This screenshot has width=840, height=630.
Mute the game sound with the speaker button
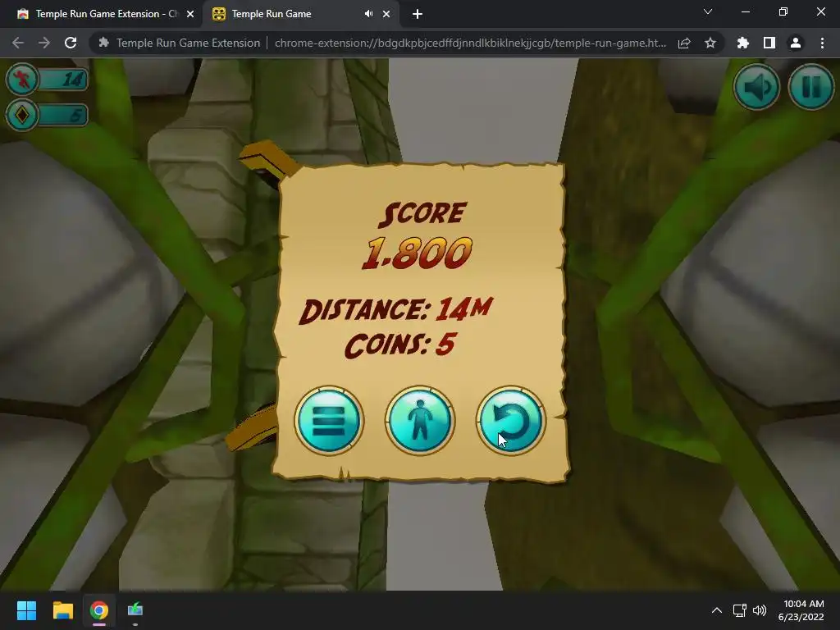coord(757,87)
